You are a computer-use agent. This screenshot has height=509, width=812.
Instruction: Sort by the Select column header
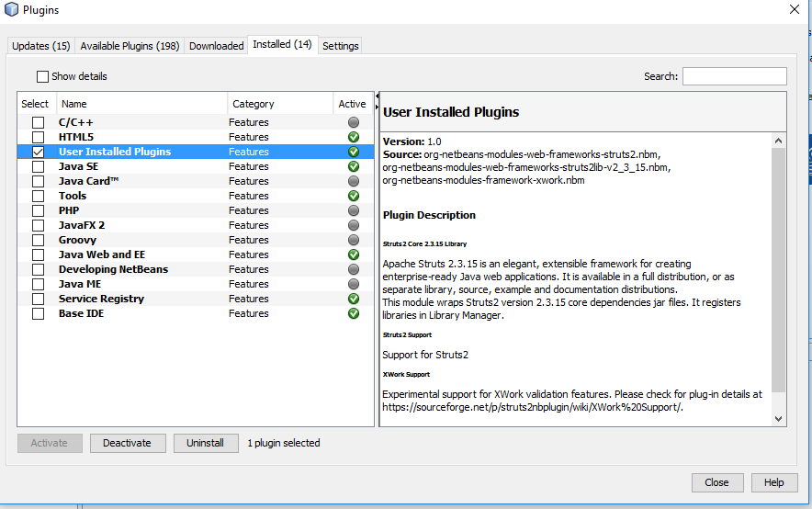pyautogui.click(x=36, y=104)
